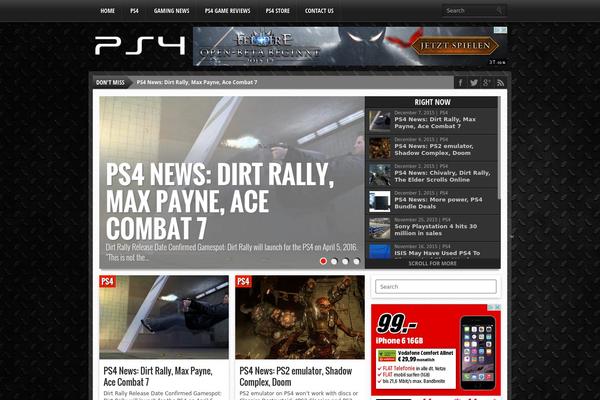The image size is (600, 400).
Task: Open Right Now: Chivalry, Dirt Rally item
Action: [442, 176]
